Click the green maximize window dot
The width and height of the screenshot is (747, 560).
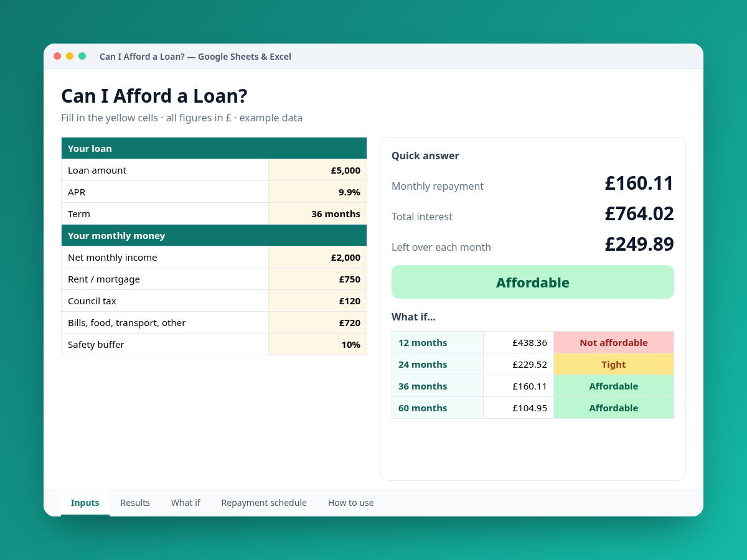pyautogui.click(x=82, y=56)
